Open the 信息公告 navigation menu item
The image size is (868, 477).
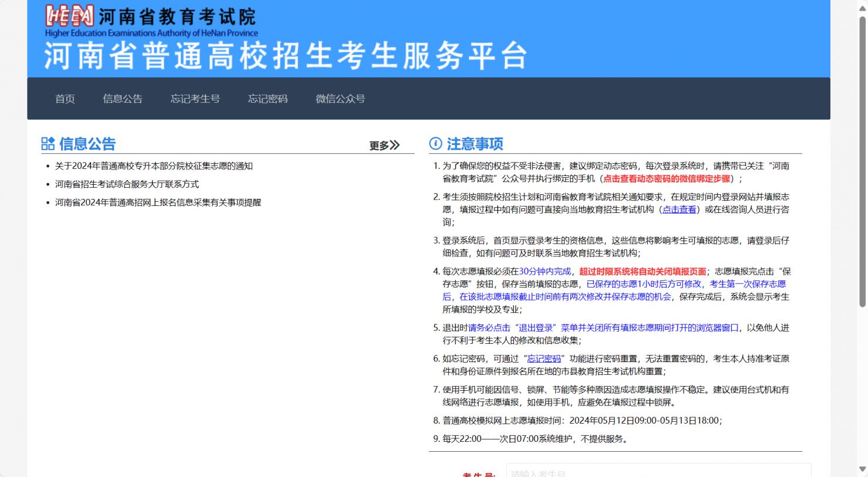pos(123,99)
